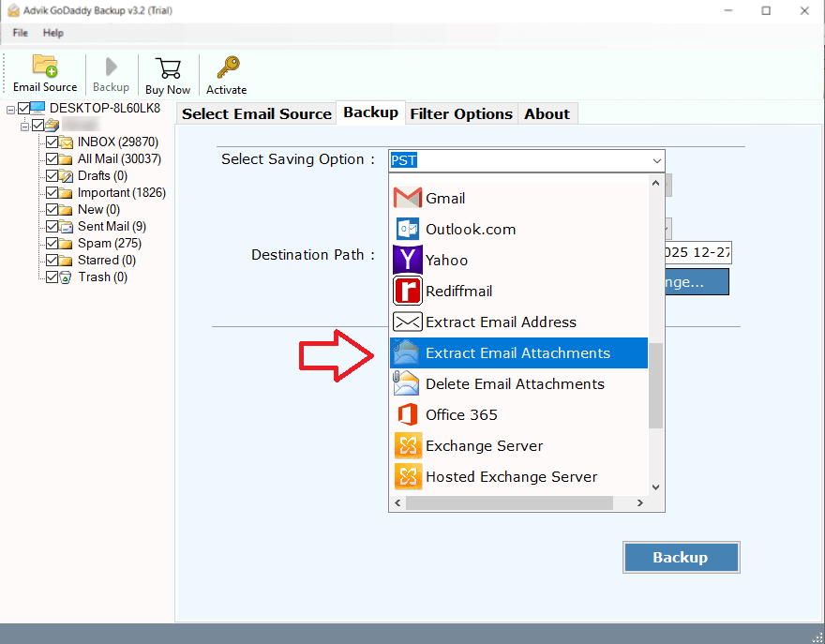Choose Rediffmail saving option
Image resolution: width=825 pixels, height=644 pixels.
coord(518,291)
